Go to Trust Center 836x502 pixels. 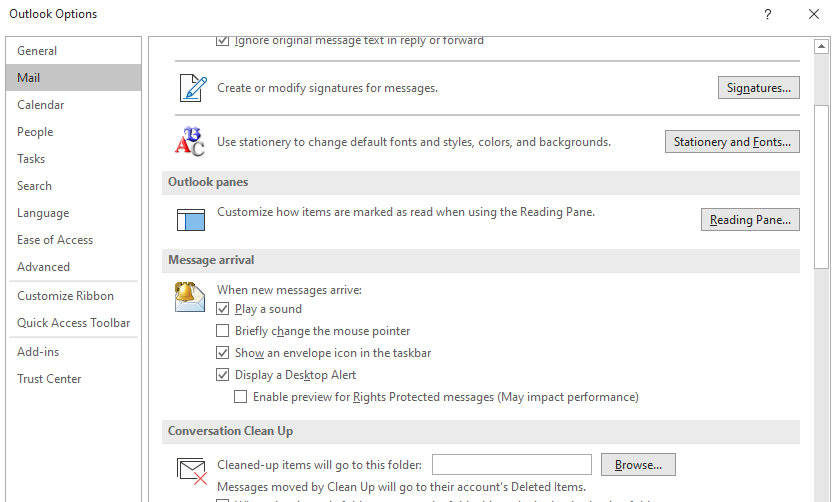point(74,379)
